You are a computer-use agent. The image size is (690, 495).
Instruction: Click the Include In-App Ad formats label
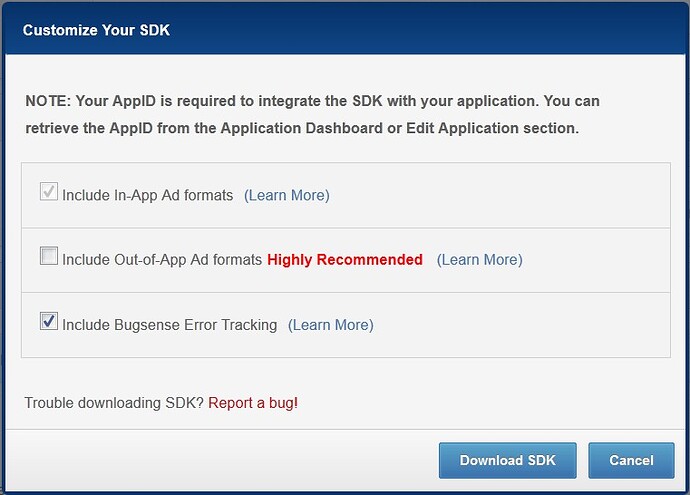coord(147,195)
